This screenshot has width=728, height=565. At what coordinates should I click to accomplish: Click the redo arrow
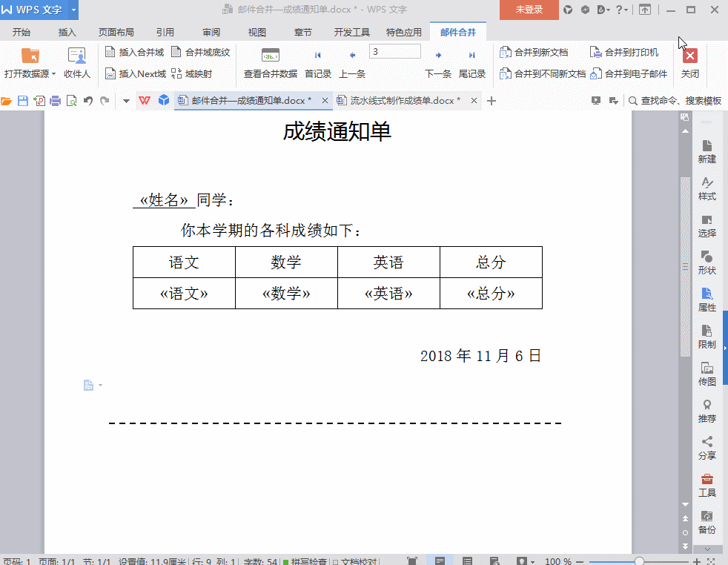click(x=105, y=100)
